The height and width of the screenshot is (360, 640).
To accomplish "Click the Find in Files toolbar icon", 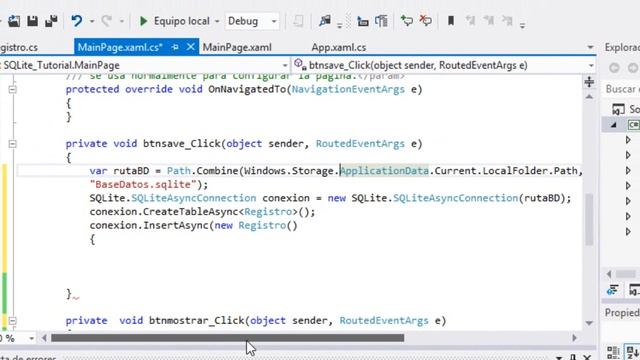I will pos(325,21).
